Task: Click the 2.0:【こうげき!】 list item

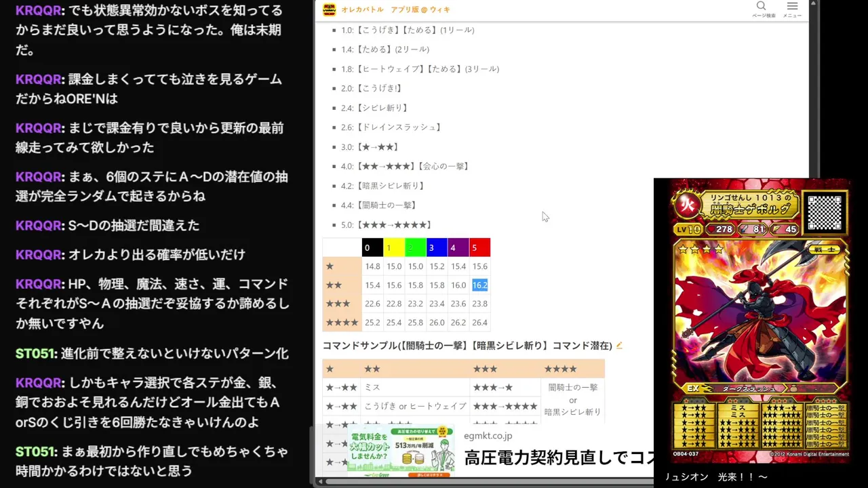Action: coord(372,88)
